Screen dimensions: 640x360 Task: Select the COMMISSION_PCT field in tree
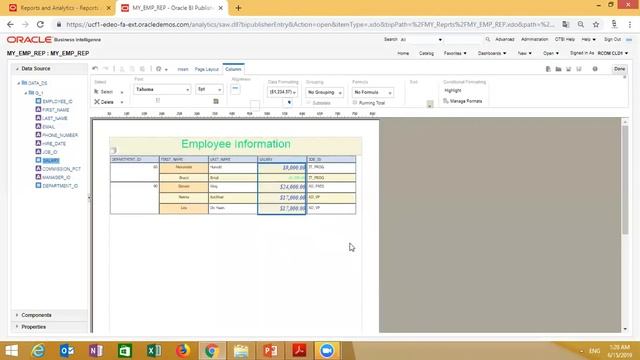pyautogui.click(x=61, y=169)
